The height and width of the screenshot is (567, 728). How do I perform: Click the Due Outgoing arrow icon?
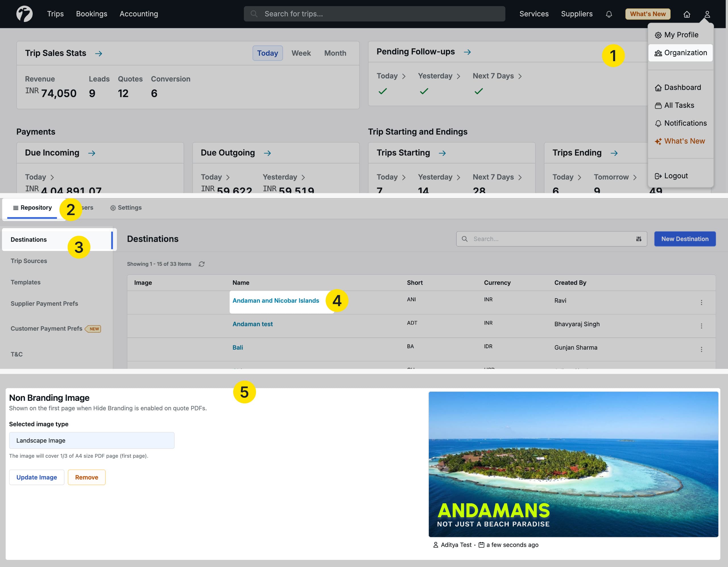[x=267, y=153]
